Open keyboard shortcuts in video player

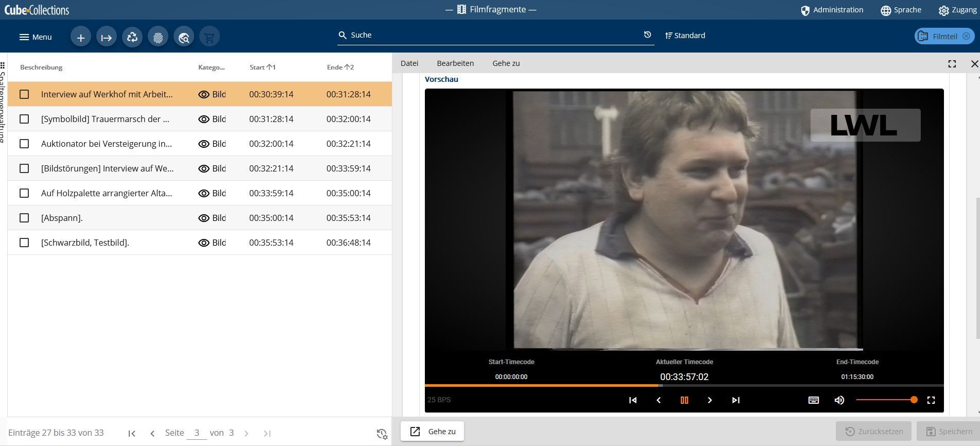click(814, 400)
